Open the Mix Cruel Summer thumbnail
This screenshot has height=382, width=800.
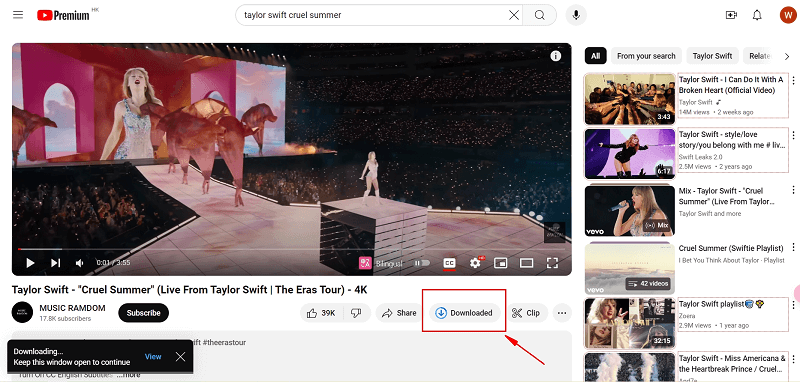click(630, 210)
